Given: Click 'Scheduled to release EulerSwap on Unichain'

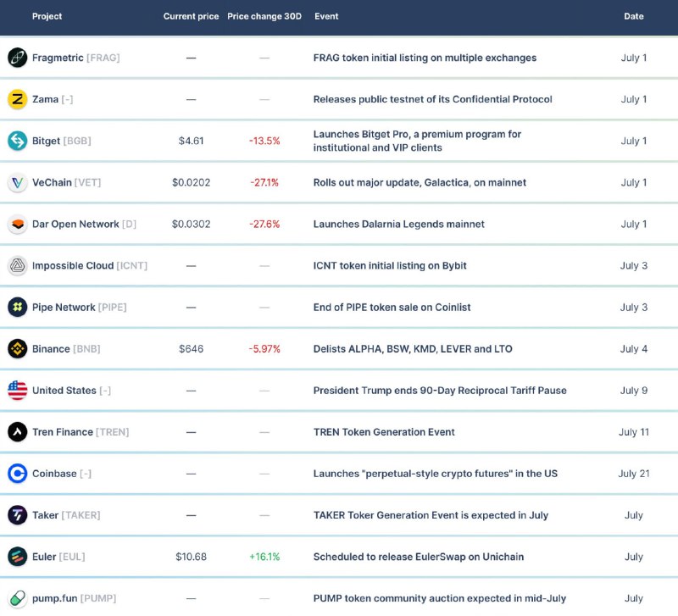Looking at the screenshot, I should pyautogui.click(x=418, y=557).
